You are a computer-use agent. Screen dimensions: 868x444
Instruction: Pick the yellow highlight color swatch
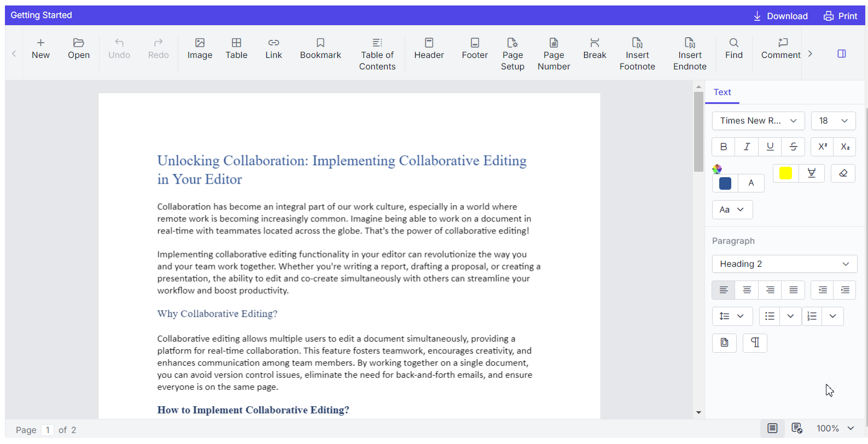[785, 173]
